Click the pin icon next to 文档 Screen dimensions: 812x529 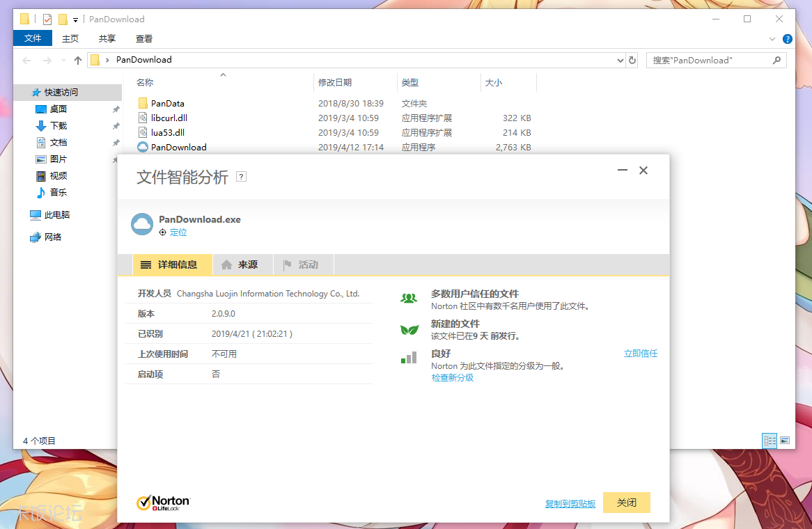coord(116,143)
